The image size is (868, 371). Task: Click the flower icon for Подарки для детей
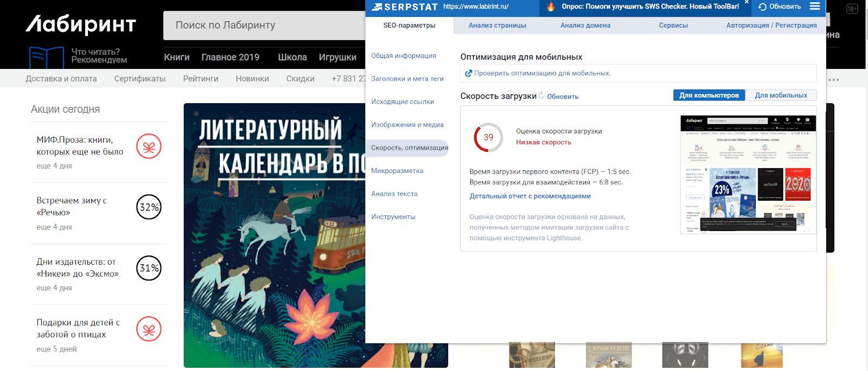pos(149,329)
